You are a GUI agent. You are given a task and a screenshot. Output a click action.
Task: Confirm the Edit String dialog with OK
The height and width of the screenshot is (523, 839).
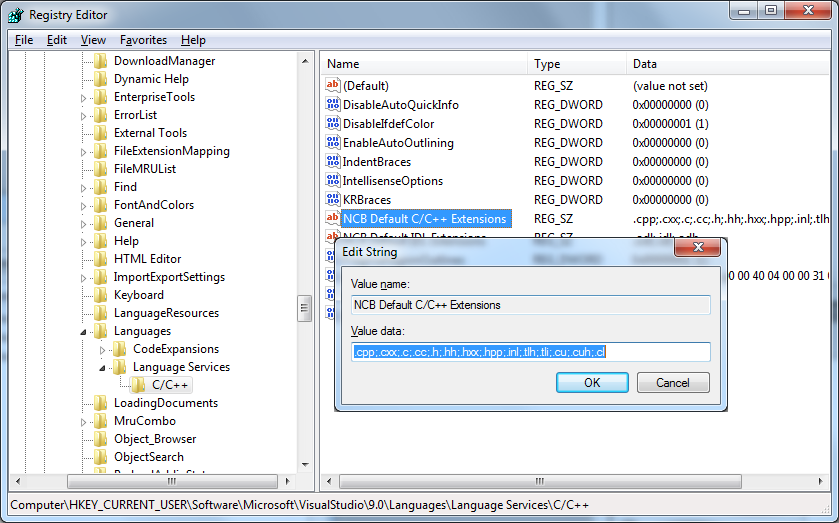click(x=592, y=383)
